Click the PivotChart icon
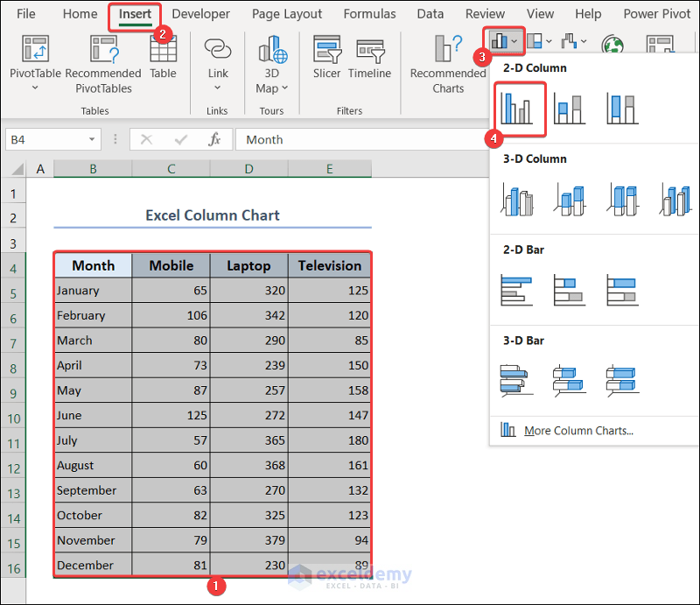The height and width of the screenshot is (605, 700). (660, 45)
